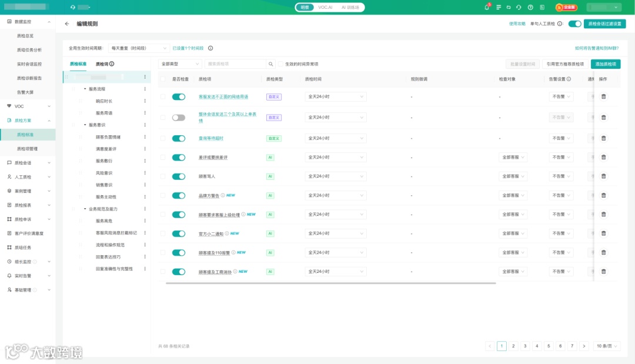This screenshot has width=635, height=364.
Task: Open the 10条/页 page size dropdown
Action: pyautogui.click(x=606, y=346)
